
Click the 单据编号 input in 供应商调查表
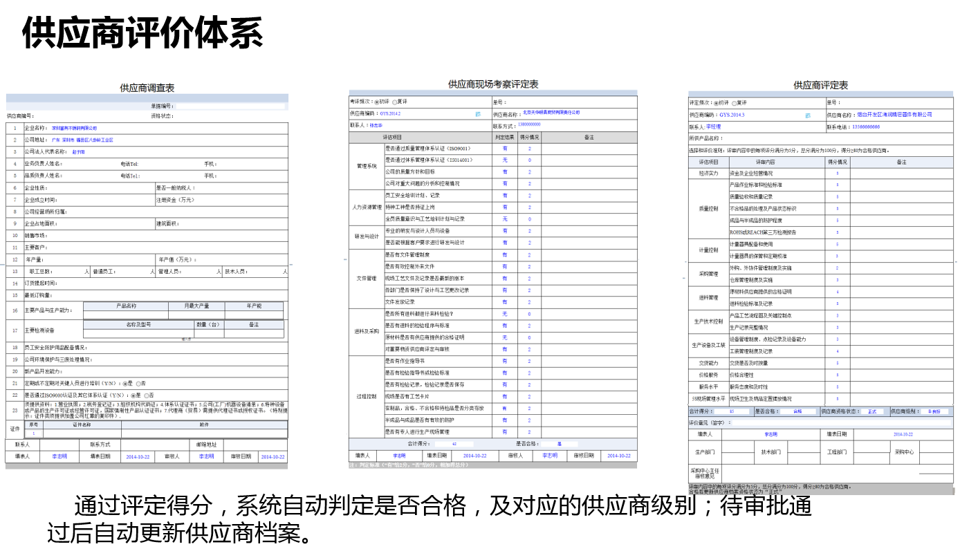click(230, 106)
